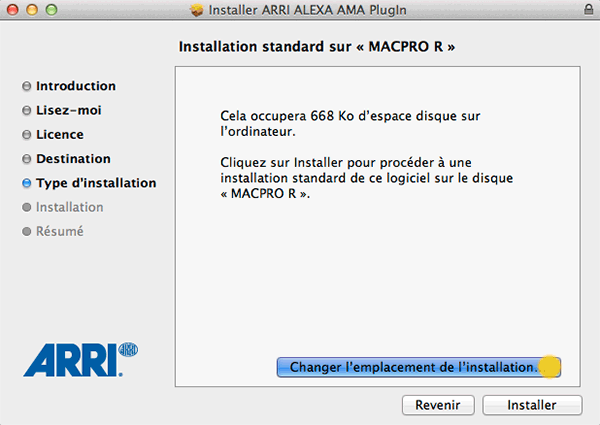600x425 pixels.
Task: Click the blue Type d'installation bullet
Action: [26, 183]
